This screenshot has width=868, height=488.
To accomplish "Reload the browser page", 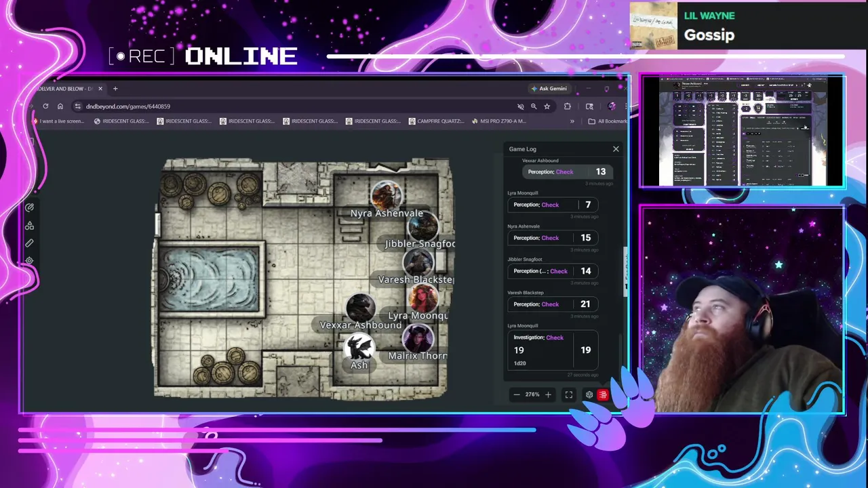I will pyautogui.click(x=45, y=106).
